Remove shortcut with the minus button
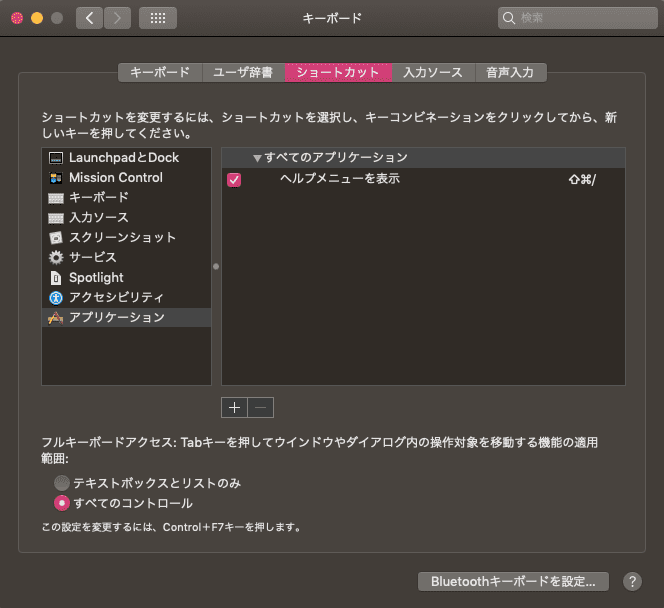Screen dimensions: 664x608 [260, 407]
